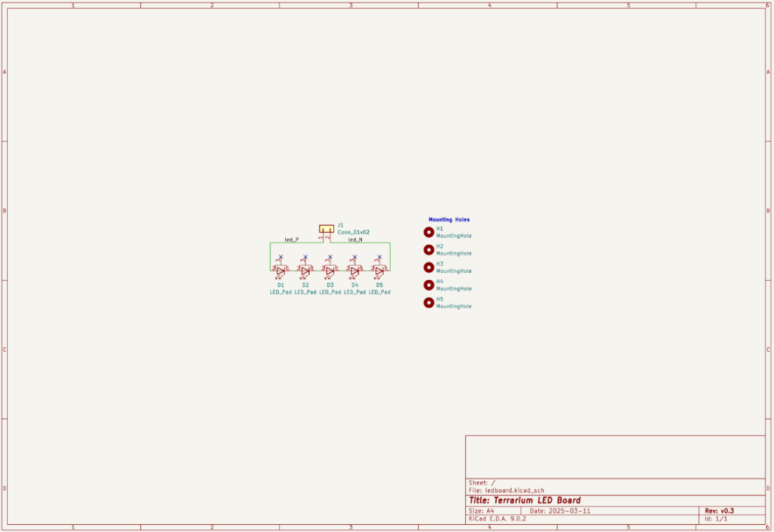The image size is (774, 532).
Task: Click the no-connect X above D4
Action: [355, 257]
